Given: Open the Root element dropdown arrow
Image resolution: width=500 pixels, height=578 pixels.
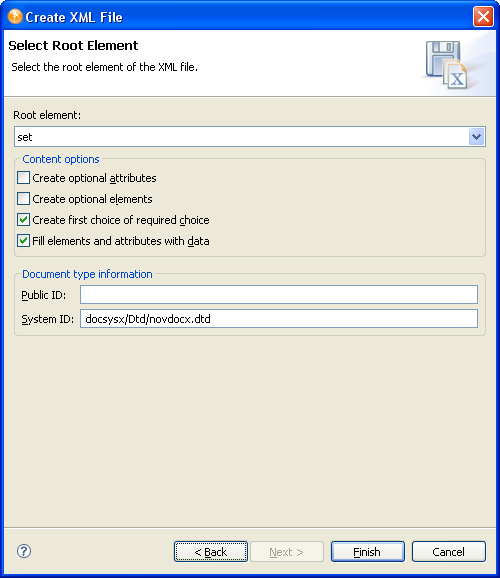Looking at the screenshot, I should point(476,137).
